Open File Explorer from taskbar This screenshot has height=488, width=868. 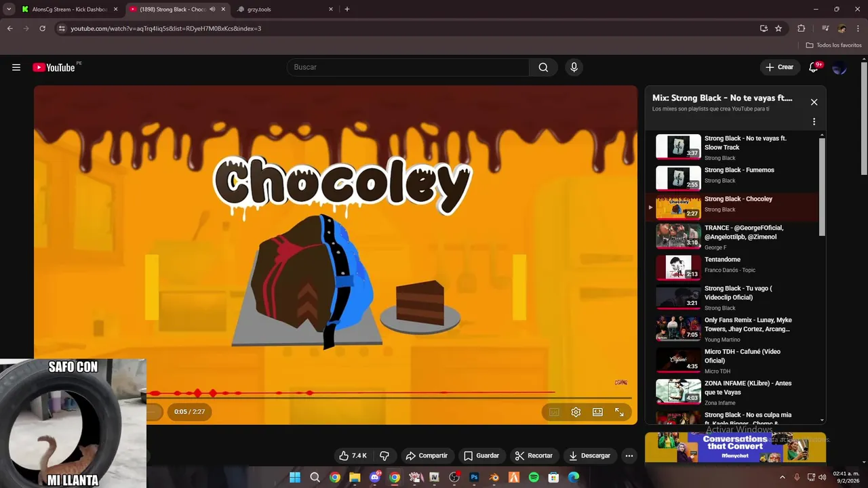[355, 477]
